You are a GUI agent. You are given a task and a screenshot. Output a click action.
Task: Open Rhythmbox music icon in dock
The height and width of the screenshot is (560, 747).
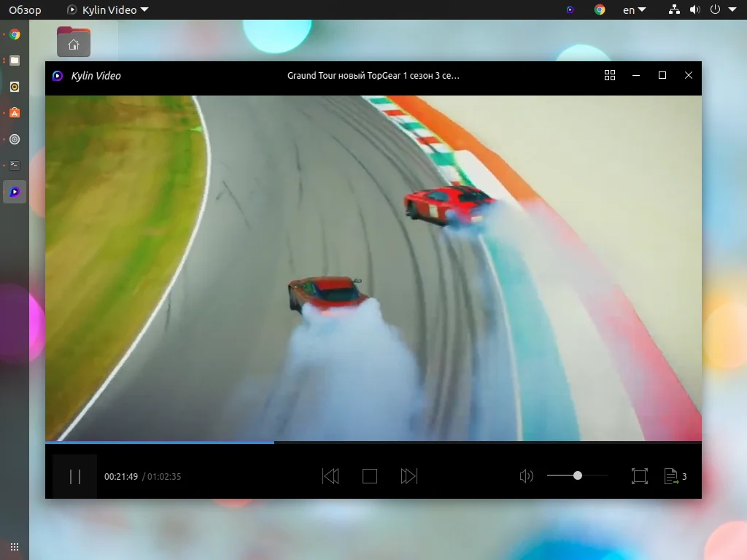tap(15, 87)
